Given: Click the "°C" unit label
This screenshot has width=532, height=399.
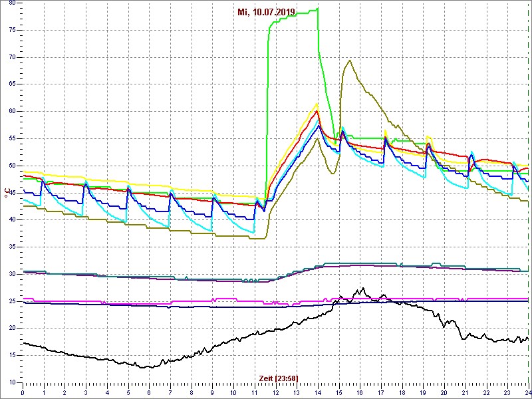Looking at the screenshot, I should pos(7,194).
